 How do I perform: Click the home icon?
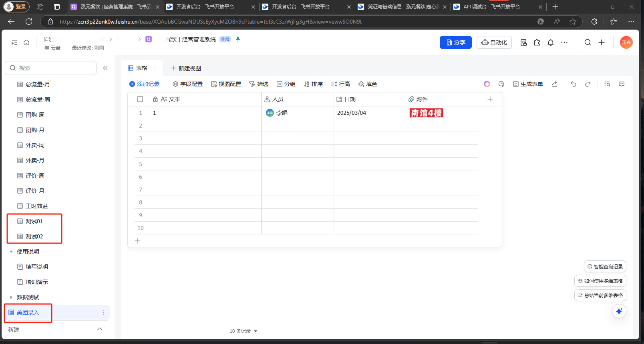coord(26,42)
